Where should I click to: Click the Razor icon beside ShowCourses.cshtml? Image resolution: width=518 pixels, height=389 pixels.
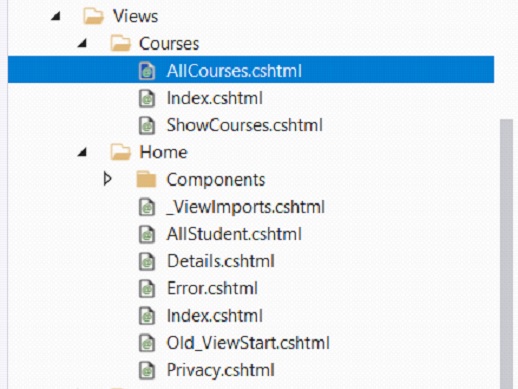click(147, 125)
